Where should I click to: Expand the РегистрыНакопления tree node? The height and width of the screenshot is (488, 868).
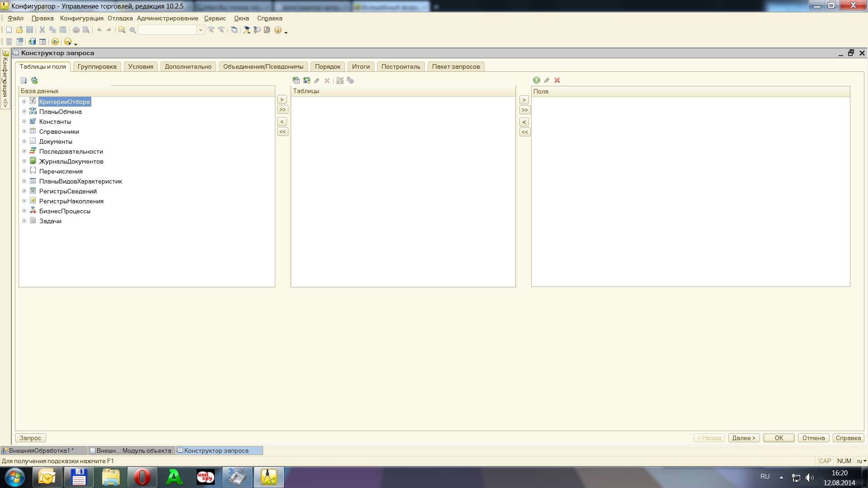click(x=24, y=201)
